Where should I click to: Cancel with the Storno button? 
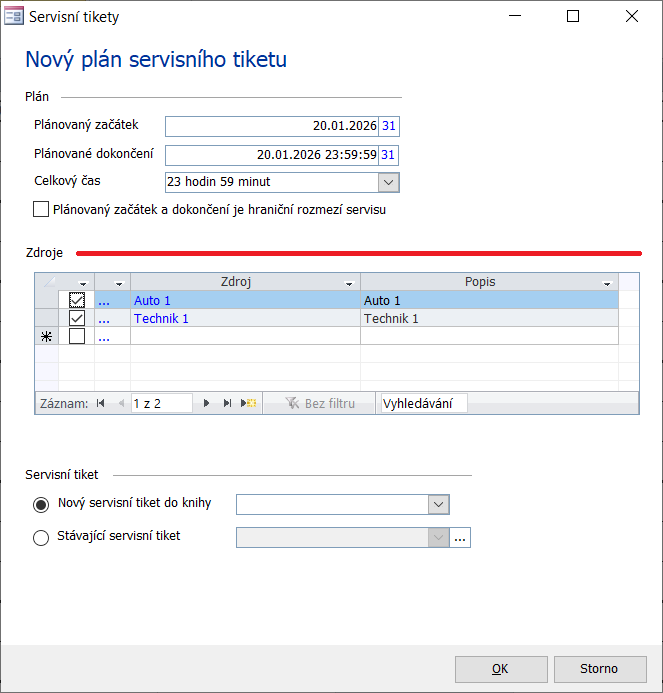click(599, 669)
